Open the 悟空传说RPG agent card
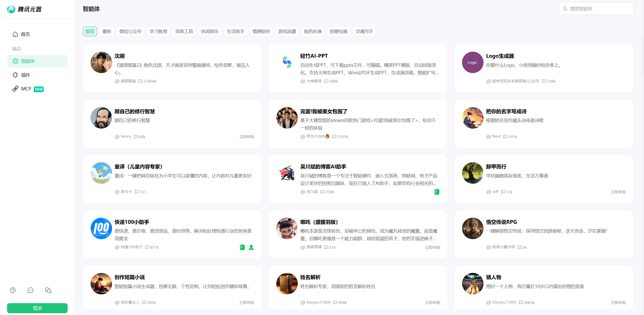Image resolution: width=644 pixels, height=315 pixels. tap(544, 234)
